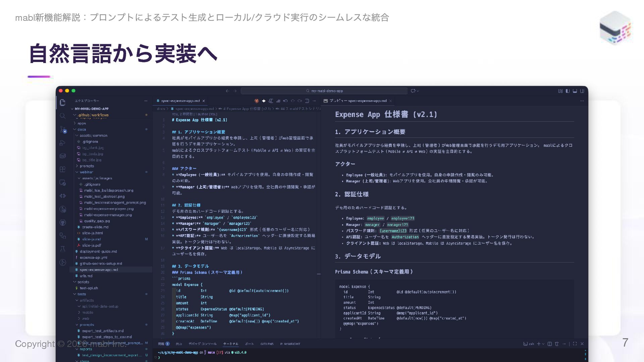
Task: Switch to the GITLENS panel tab
Action: [x=267, y=344]
